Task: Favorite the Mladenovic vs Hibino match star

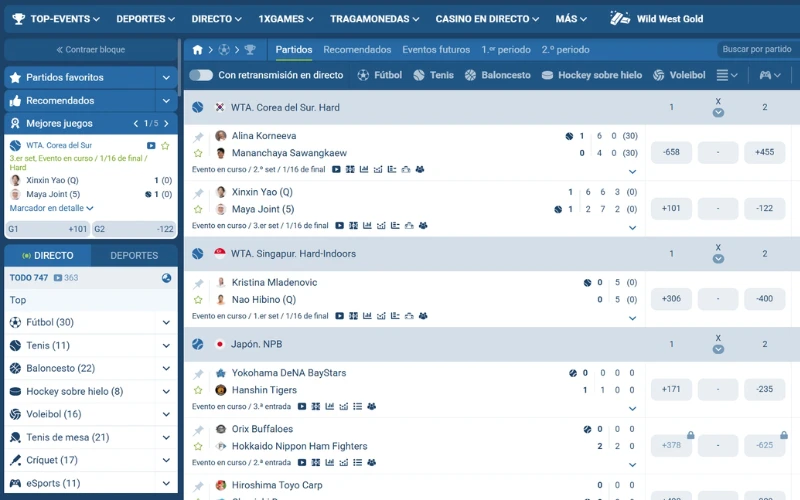Action: tap(198, 299)
